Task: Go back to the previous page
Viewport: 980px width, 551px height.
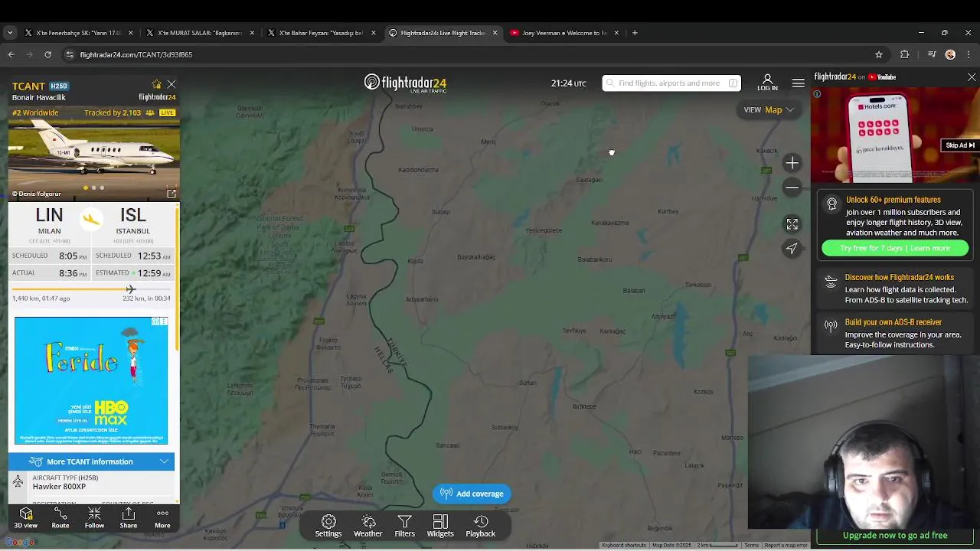Action: 11,54
